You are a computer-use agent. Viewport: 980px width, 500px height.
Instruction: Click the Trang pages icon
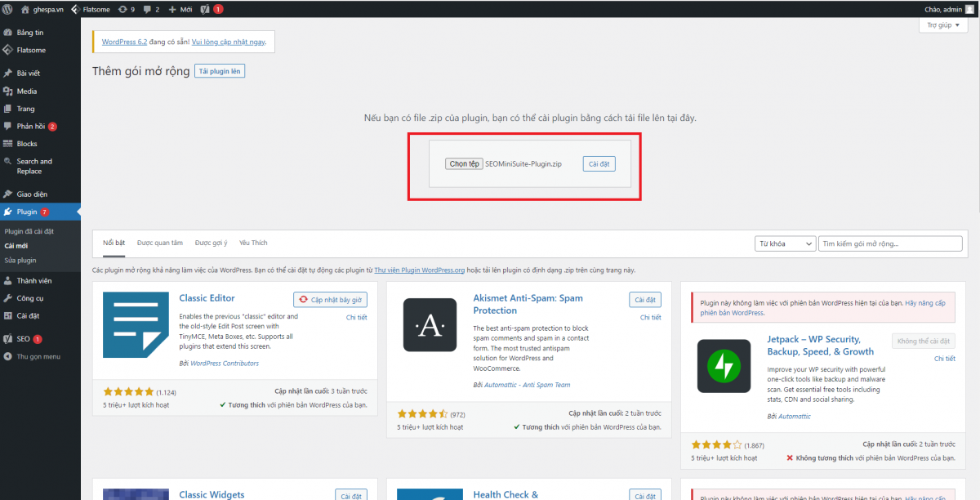pos(8,109)
